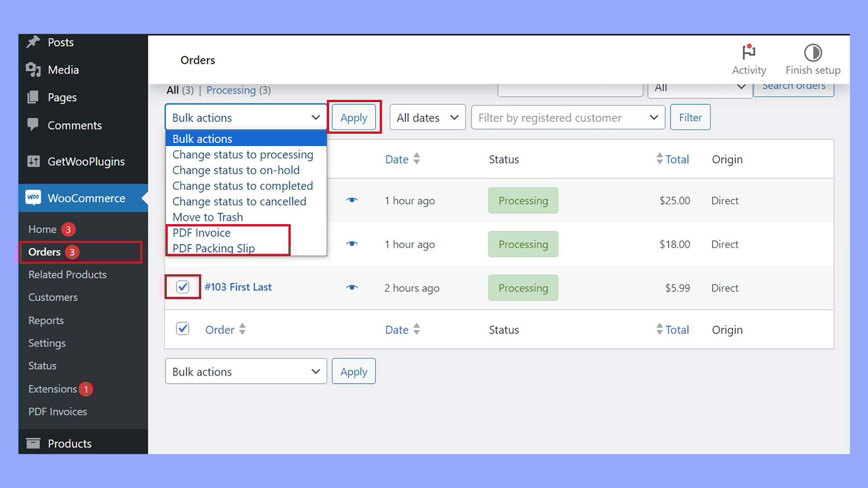Click the Activity flag icon

(x=749, y=52)
